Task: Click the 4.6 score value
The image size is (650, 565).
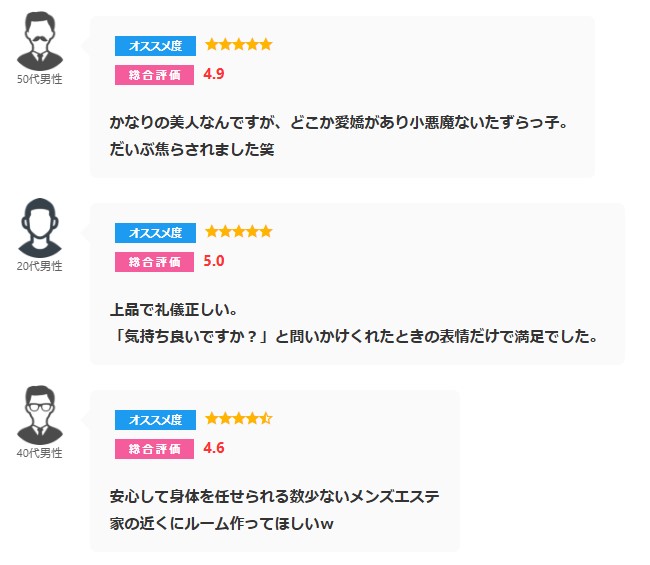Action: 213,448
